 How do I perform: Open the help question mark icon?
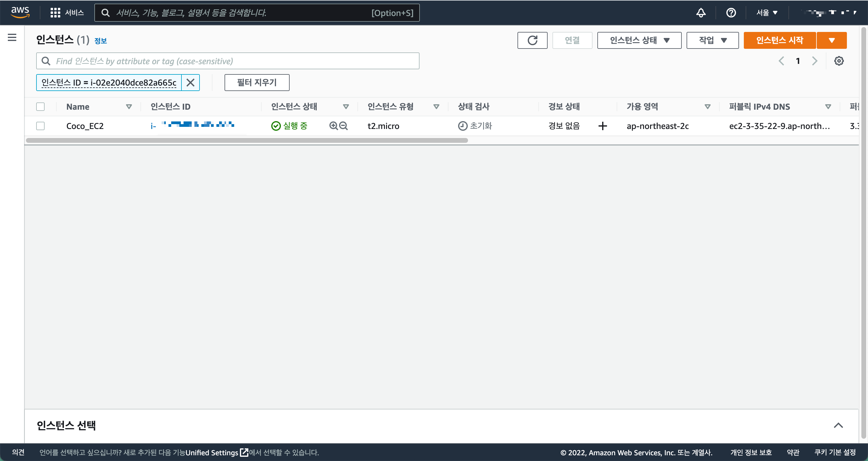coord(731,13)
